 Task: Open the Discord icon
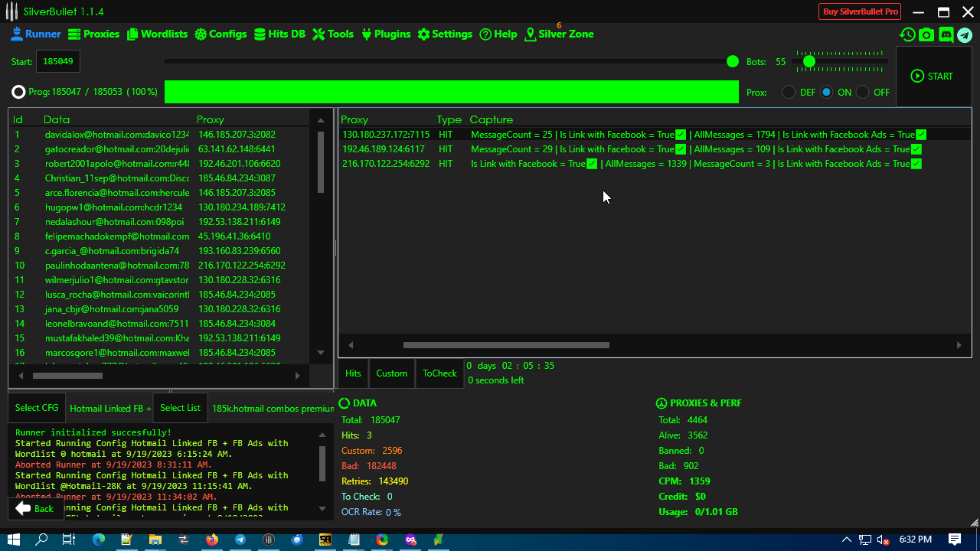(945, 34)
